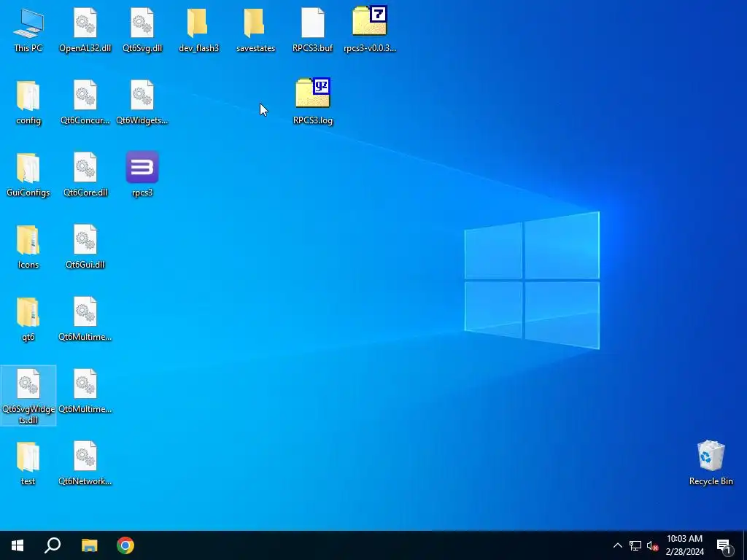Select the GuiConfigs folder
Viewport: 747px width, 560px height.
(28, 174)
